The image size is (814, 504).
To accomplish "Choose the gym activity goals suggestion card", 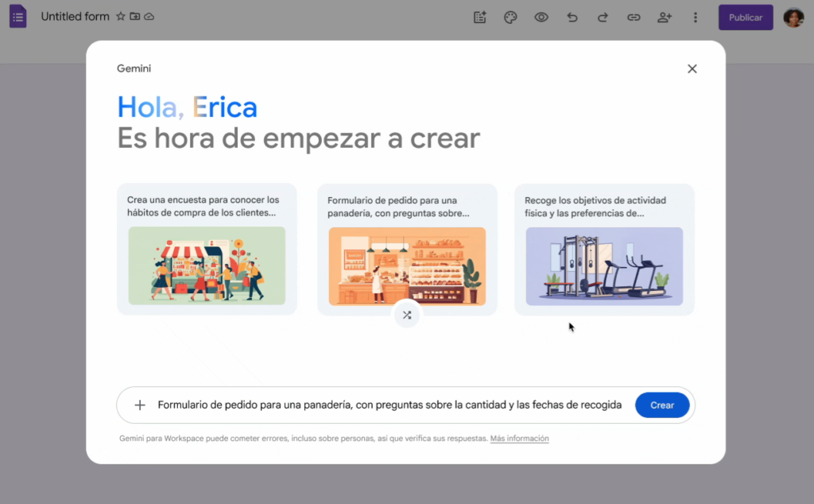I will tap(604, 250).
